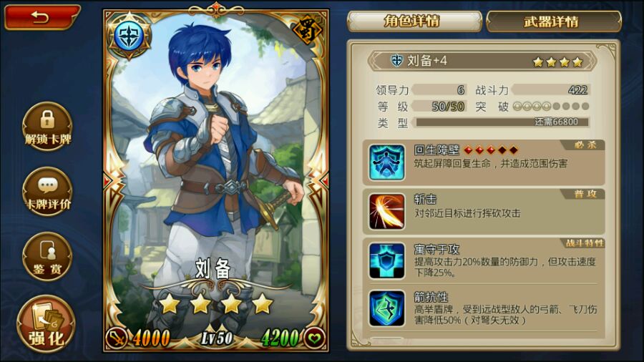The width and height of the screenshot is (644, 362).
Task: Switch to the 角色详情 tab
Action: point(414,21)
